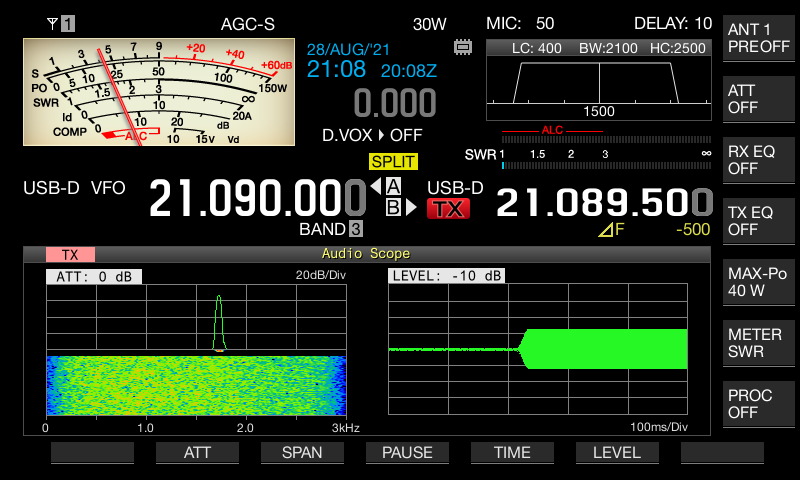The height and width of the screenshot is (480, 800).
Task: Click the ATT: 0 dB scope label
Action: [94, 276]
